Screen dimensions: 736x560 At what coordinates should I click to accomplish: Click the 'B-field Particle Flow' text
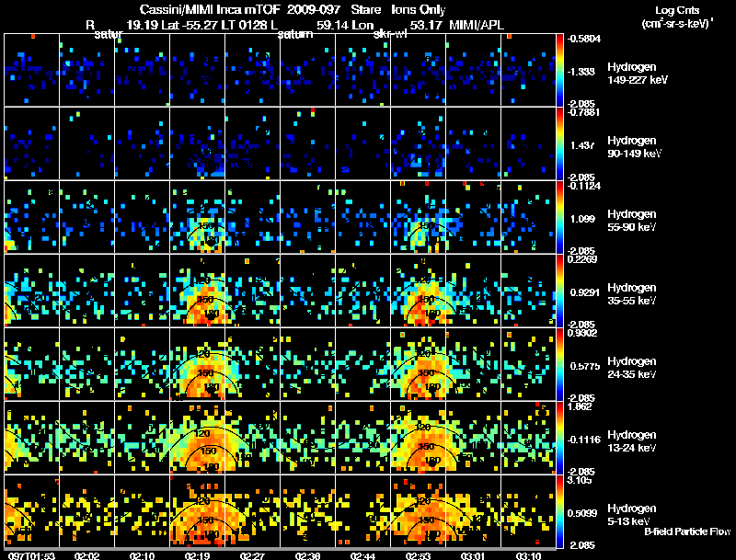tap(687, 531)
